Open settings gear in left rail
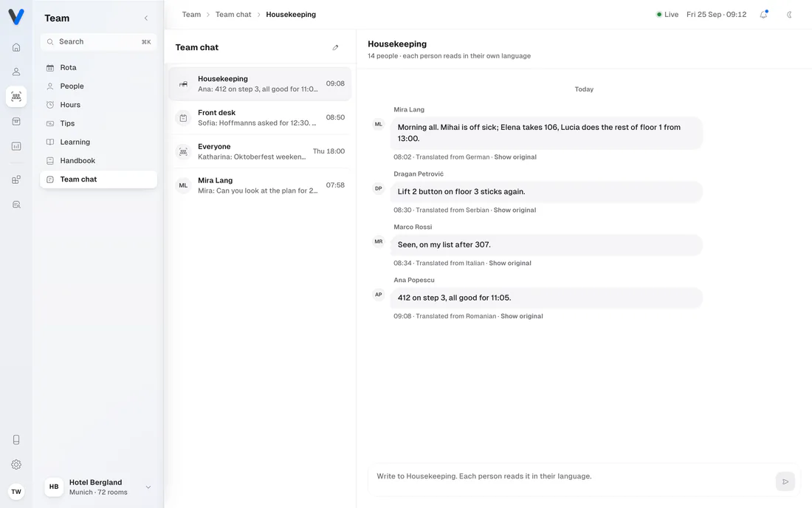Image resolution: width=812 pixels, height=508 pixels. (x=16, y=464)
